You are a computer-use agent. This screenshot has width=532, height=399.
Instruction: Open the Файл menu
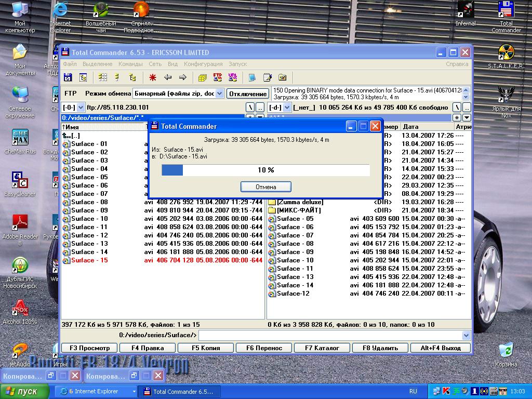pos(70,64)
